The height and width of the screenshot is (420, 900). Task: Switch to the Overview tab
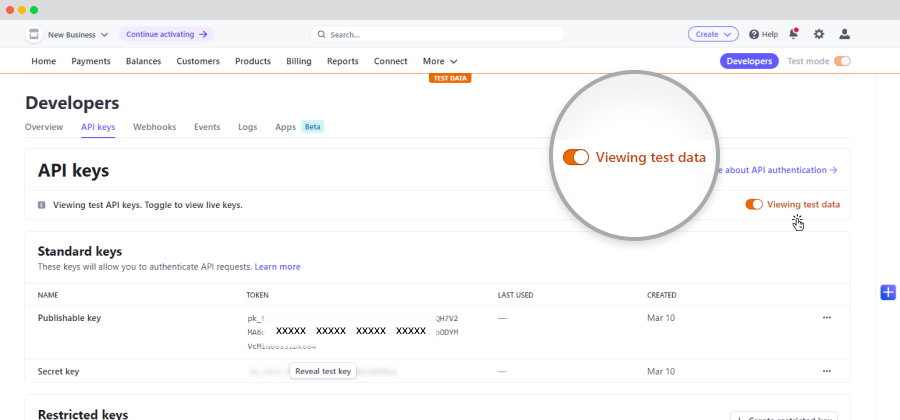pyautogui.click(x=44, y=127)
